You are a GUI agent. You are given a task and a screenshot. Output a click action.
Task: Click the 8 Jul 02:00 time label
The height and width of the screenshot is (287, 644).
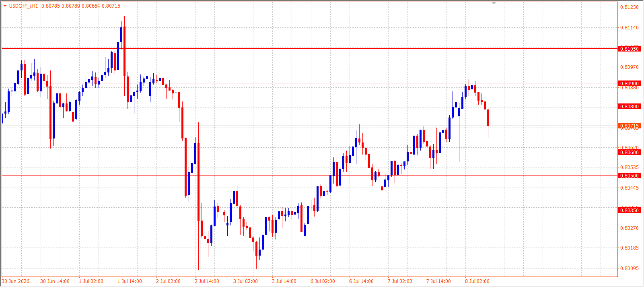click(477, 281)
